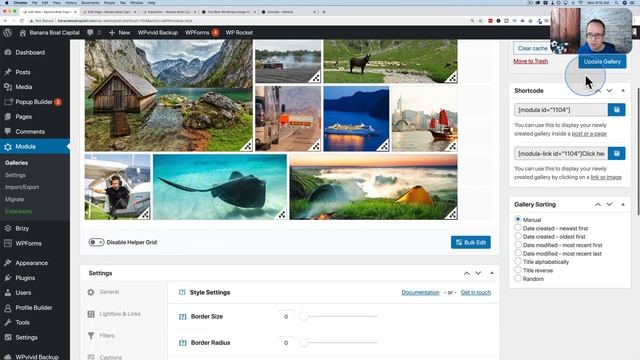The image size is (640, 360).
Task: Select Date modified most recent first
Action: click(518, 244)
